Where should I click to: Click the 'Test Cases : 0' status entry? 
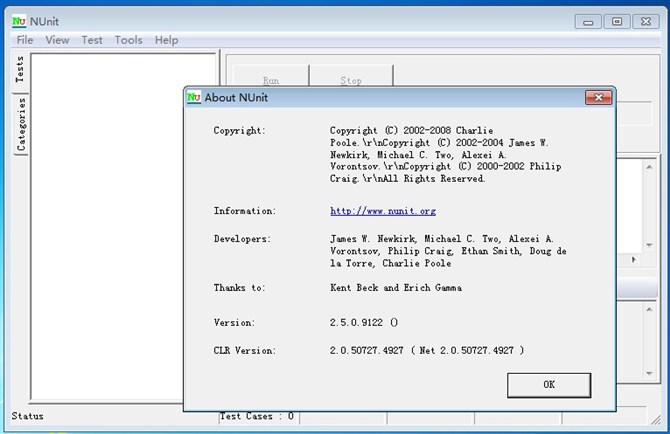pos(257,416)
